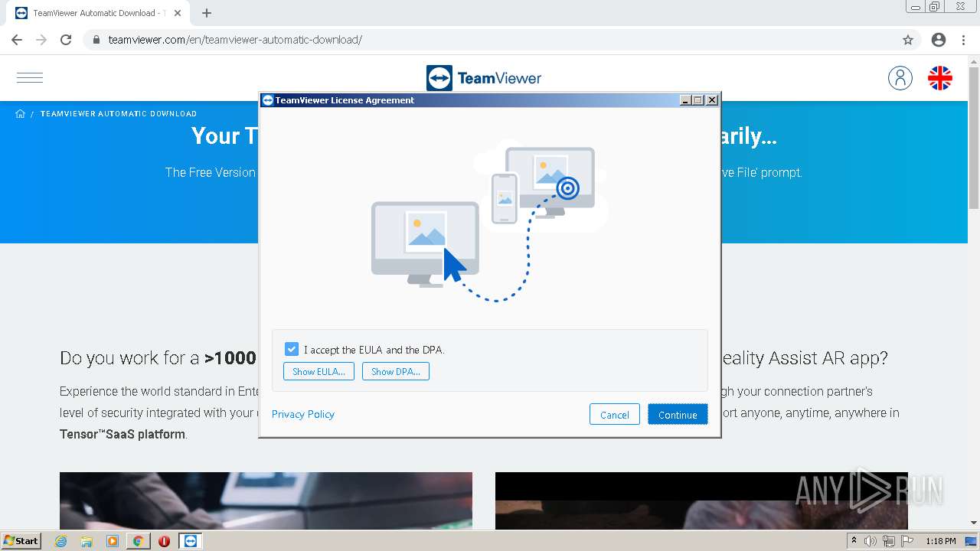
Task: Click the left video thumbnail on webpage
Action: click(266, 500)
